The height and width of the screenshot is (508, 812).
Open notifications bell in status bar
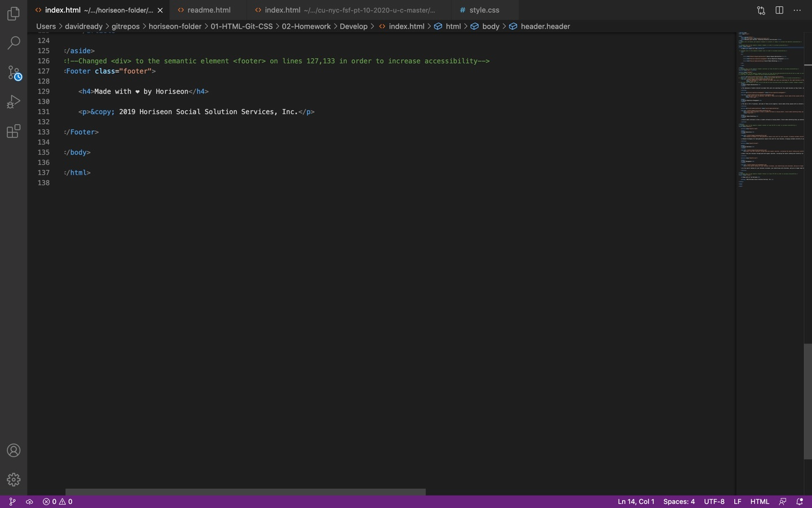[x=800, y=501]
